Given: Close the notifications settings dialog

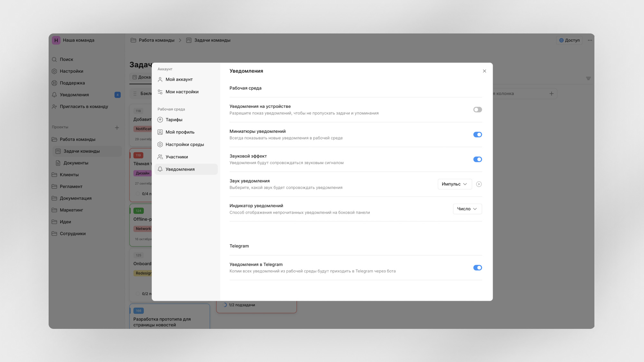Looking at the screenshot, I should (x=484, y=71).
